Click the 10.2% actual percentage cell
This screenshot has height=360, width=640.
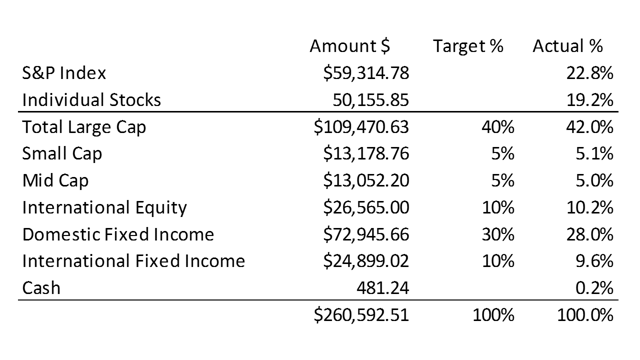[x=590, y=208]
